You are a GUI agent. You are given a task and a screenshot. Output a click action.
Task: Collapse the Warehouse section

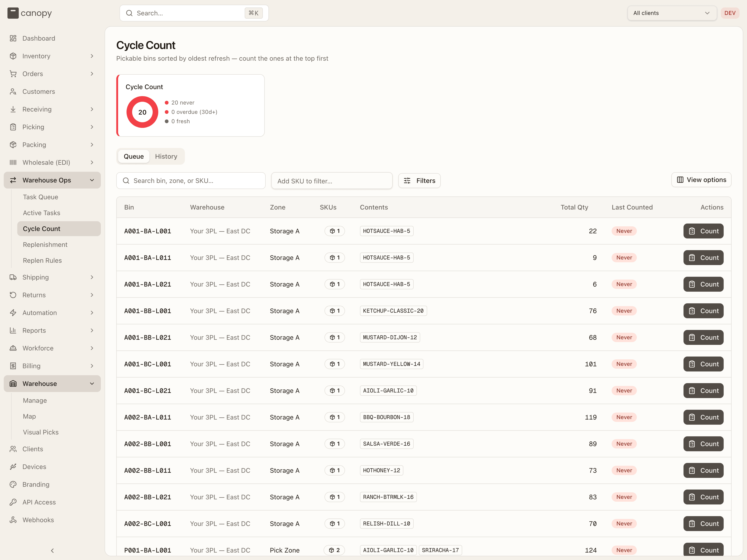pos(92,383)
